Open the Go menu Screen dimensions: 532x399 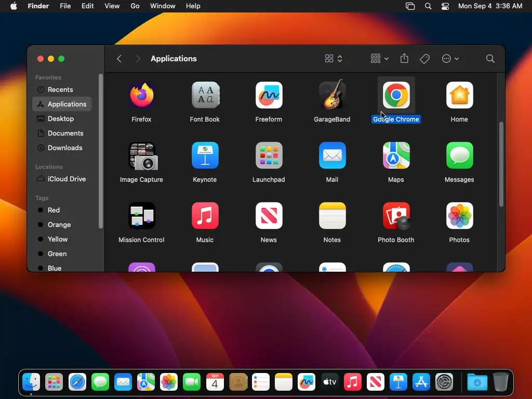click(135, 6)
